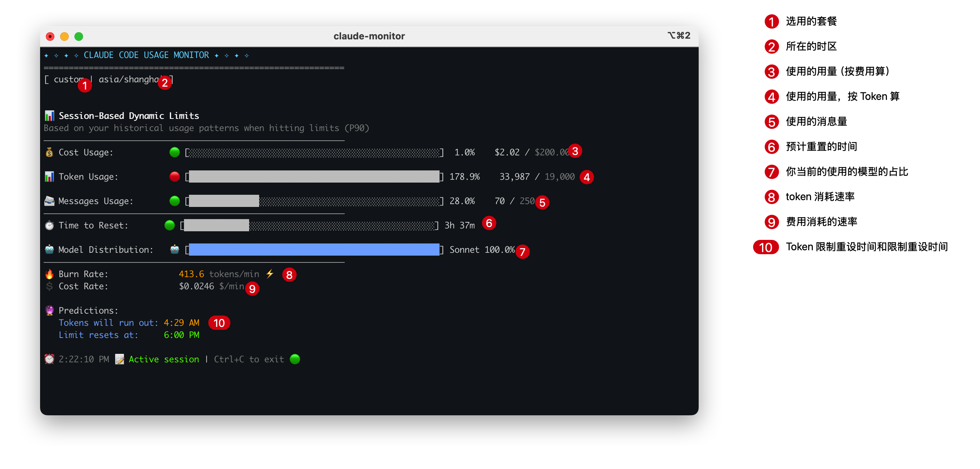
Task: Click the Active session status text
Action: 164,359
